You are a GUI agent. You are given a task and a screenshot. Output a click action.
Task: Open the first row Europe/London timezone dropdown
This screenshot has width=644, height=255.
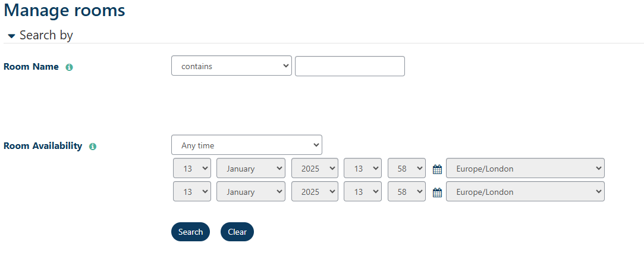coord(524,169)
